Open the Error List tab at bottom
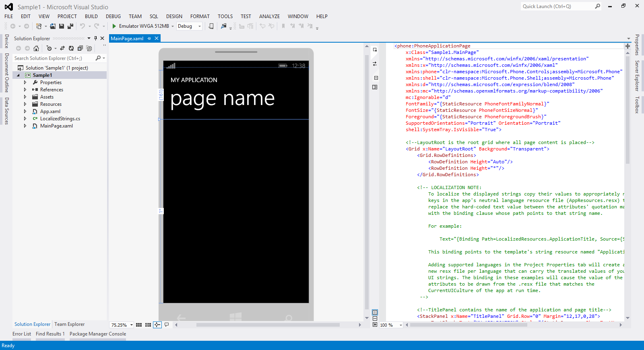This screenshot has width=644, height=350. tap(22, 334)
